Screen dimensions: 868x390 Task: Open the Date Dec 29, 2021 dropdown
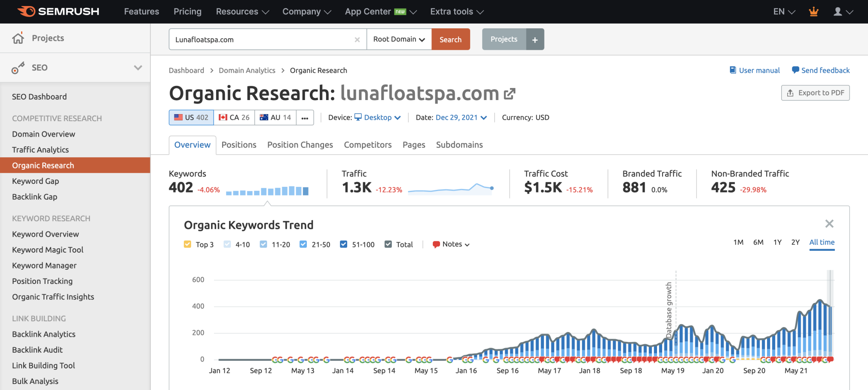(x=461, y=117)
